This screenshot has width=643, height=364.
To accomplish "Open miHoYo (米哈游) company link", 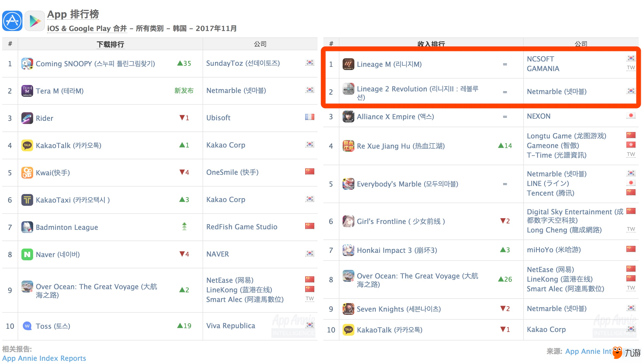I will (554, 250).
